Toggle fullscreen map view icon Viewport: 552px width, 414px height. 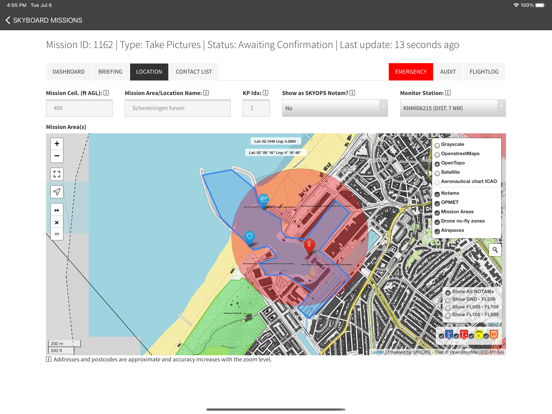(57, 174)
